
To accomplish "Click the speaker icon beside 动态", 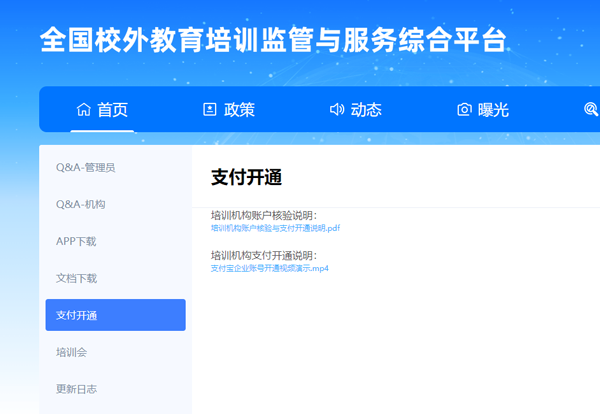I will click(x=337, y=110).
